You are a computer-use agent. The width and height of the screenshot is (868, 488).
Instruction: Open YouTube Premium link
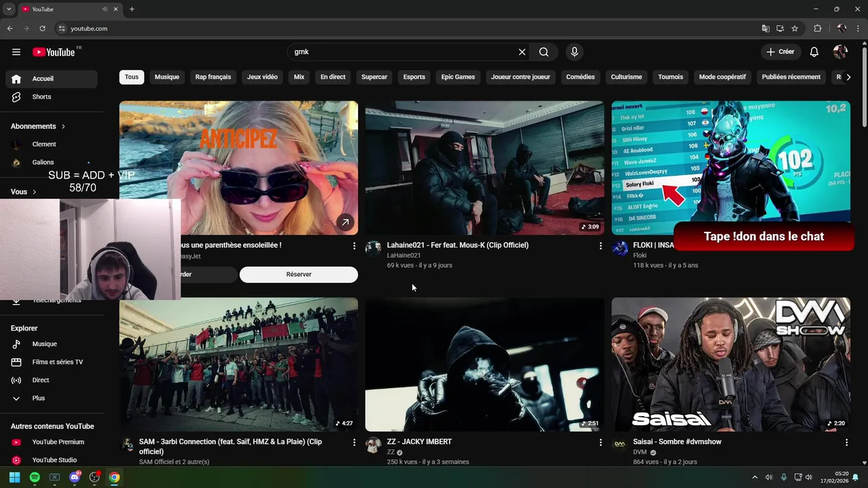(52, 442)
